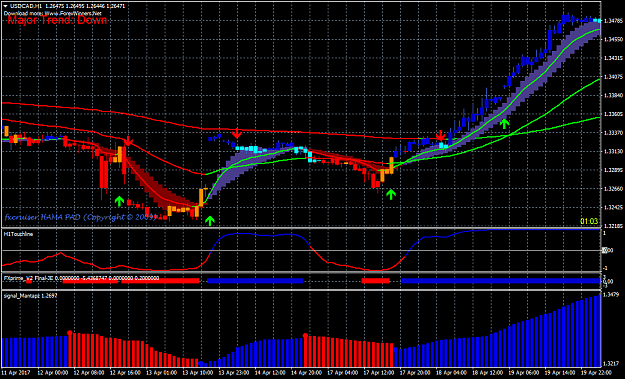Image resolution: width=625 pixels, height=379 pixels.
Task: Click the red dot on signal_Mantapt near 12 Apr 00:00
Action: pyautogui.click(x=70, y=333)
